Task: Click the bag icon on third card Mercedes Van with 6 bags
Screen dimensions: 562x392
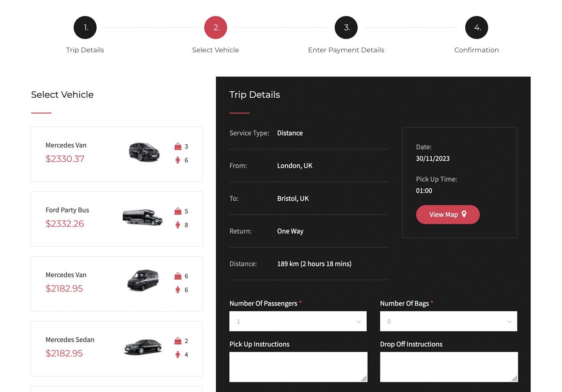Action: point(178,276)
